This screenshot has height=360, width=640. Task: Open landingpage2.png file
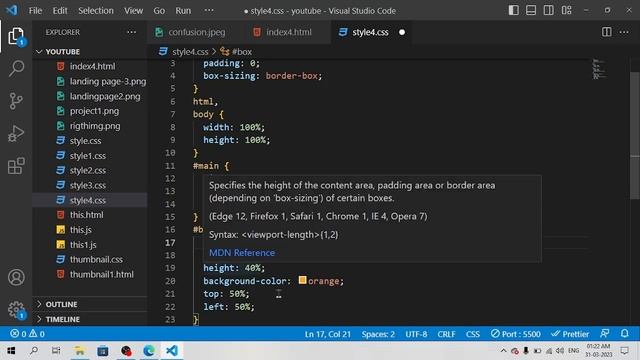[x=105, y=96]
